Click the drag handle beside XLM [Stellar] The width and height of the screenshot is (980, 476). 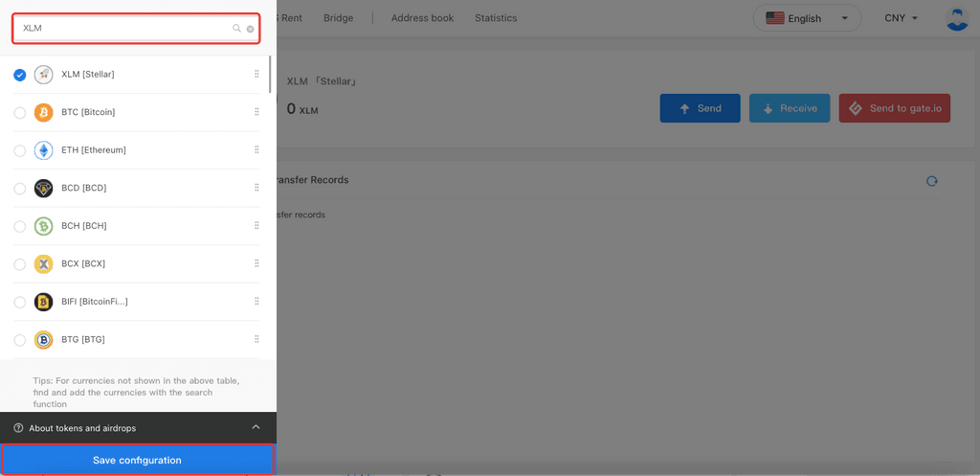pyautogui.click(x=256, y=75)
